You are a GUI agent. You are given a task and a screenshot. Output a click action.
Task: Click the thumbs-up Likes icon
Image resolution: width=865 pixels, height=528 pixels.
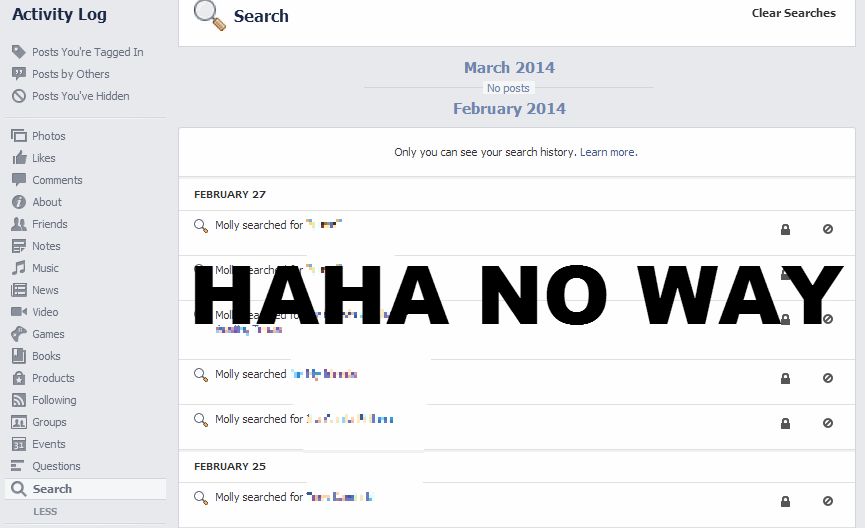[x=19, y=158]
